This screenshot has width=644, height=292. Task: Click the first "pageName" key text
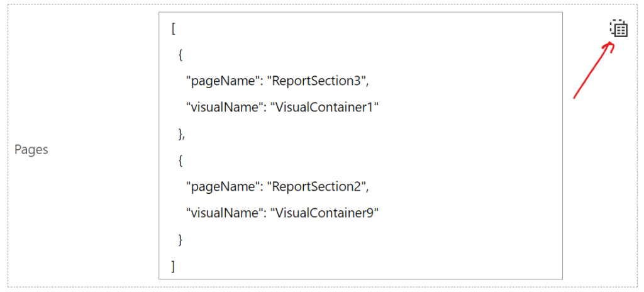coord(222,82)
